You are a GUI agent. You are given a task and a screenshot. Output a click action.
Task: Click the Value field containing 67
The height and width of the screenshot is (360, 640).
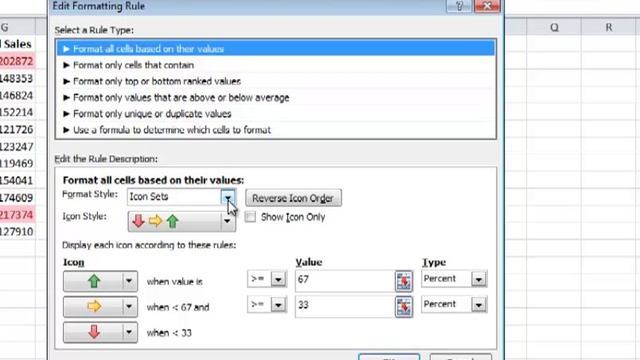point(345,280)
